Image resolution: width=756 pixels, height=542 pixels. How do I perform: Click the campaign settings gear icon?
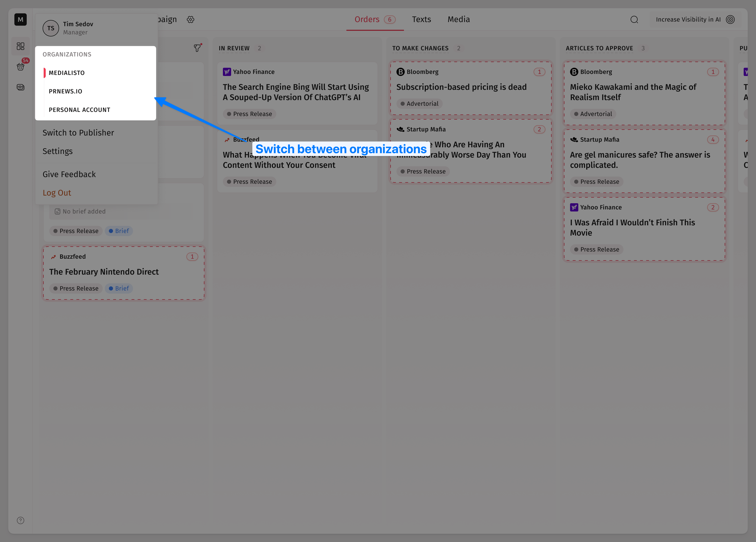[x=190, y=20]
